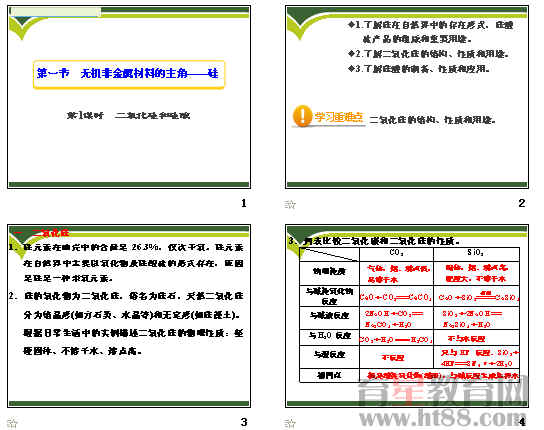The height and width of the screenshot is (430, 544).
Task: Click the CO₂ column header in the table
Action: pos(397,254)
